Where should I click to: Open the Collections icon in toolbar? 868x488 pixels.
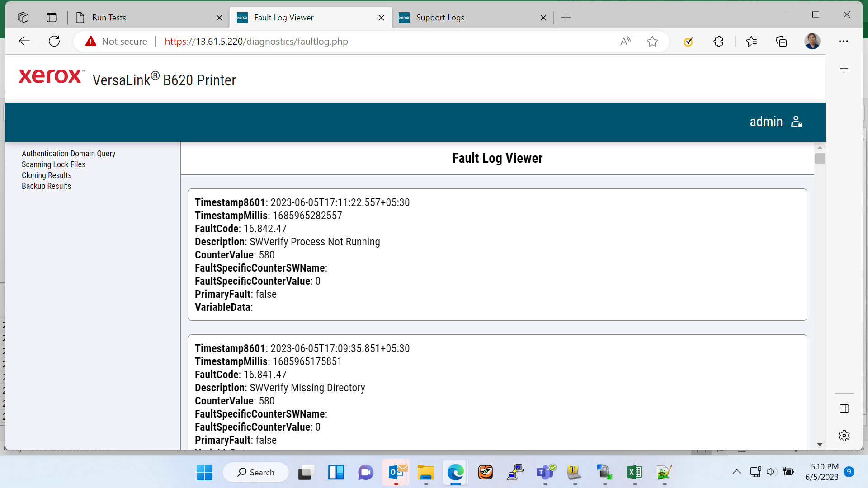coord(781,42)
